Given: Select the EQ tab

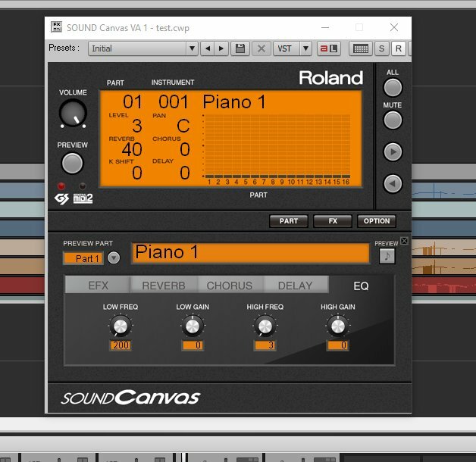Looking at the screenshot, I should click(361, 286).
